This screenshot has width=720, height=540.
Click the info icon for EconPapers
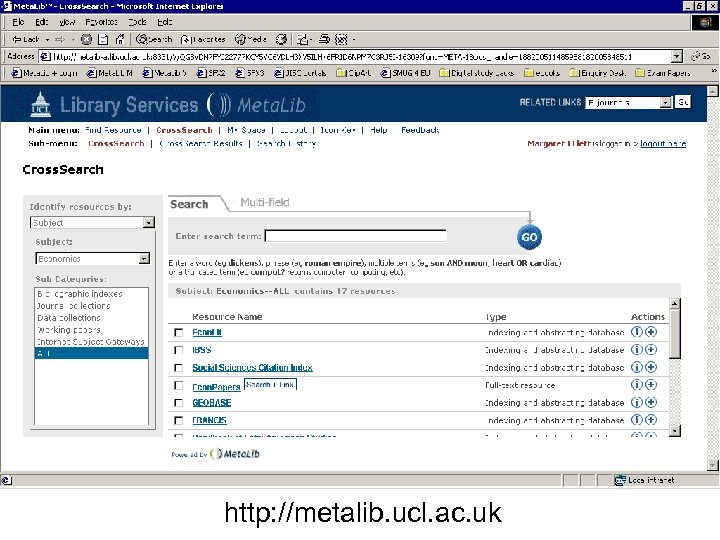click(x=636, y=384)
